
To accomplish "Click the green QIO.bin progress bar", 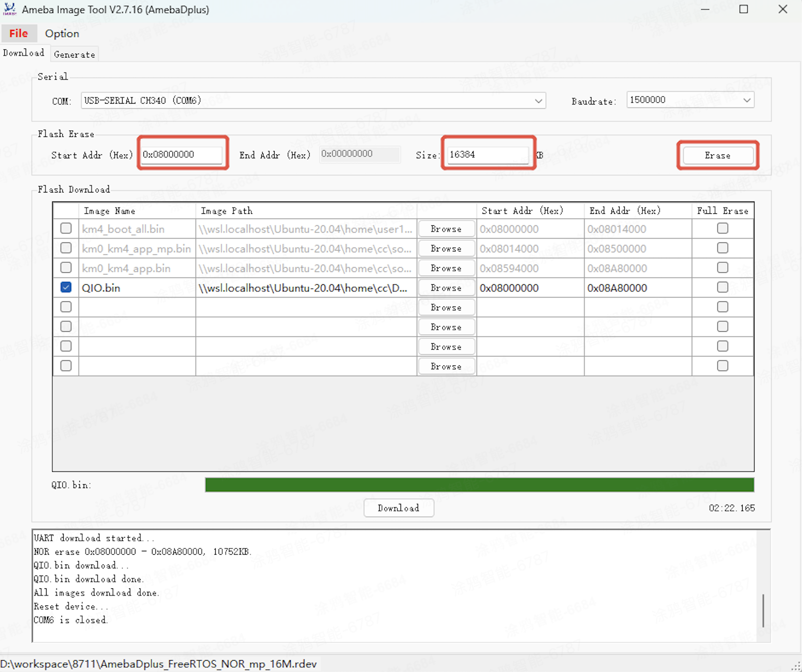I will click(479, 485).
